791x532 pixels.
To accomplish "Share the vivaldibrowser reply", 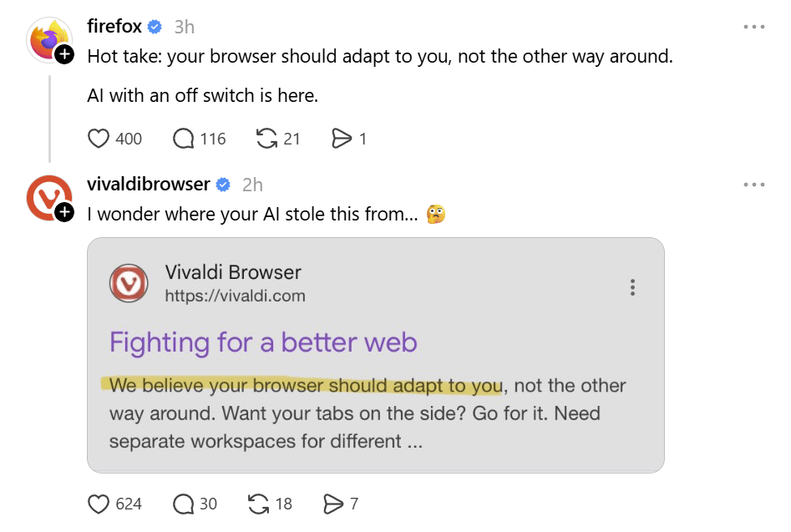I will [333, 504].
